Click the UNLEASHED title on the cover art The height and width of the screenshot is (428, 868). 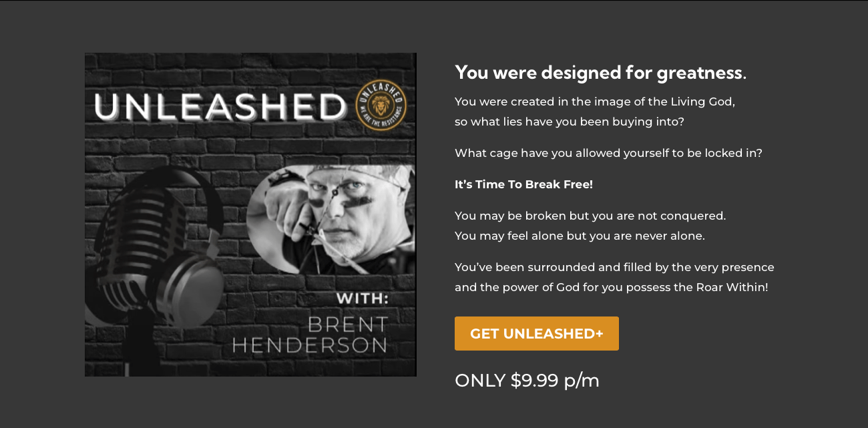[220, 107]
